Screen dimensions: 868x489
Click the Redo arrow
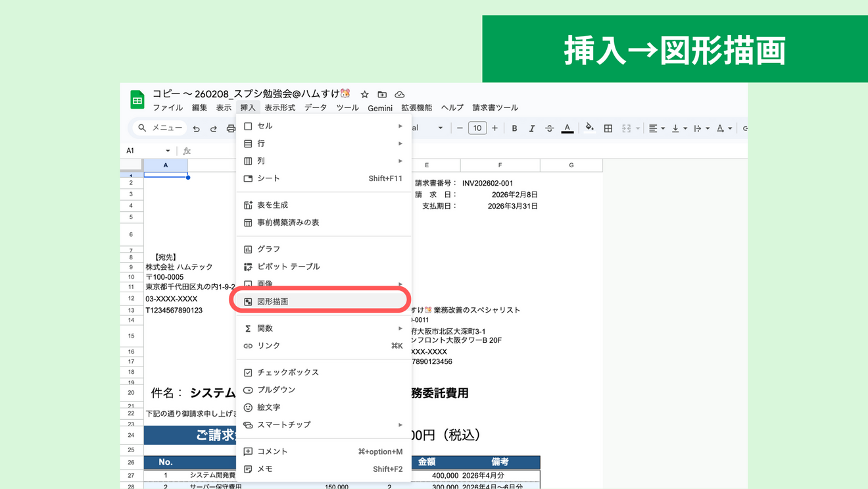point(213,128)
